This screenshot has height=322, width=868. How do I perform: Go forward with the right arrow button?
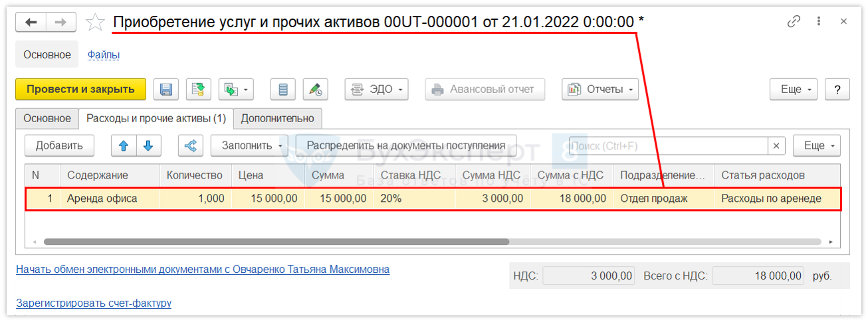pyautogui.click(x=60, y=23)
